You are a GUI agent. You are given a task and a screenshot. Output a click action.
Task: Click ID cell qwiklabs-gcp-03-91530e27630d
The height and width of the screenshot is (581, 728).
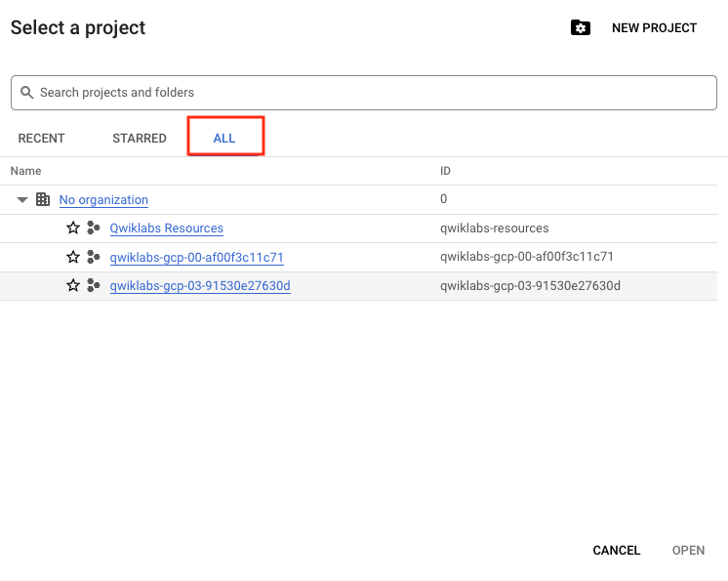tap(530, 286)
